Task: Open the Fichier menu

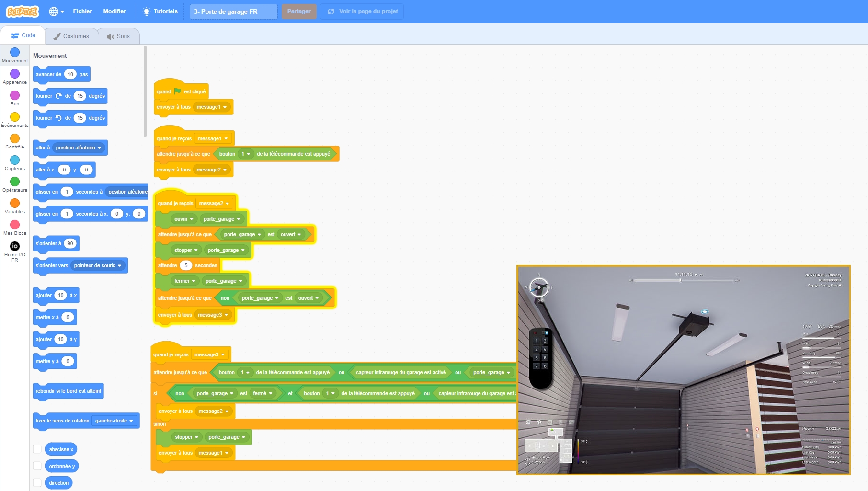Action: point(82,11)
